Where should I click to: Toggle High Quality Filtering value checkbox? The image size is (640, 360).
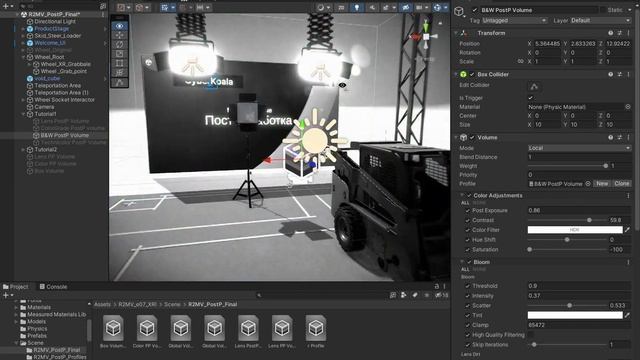531,335
